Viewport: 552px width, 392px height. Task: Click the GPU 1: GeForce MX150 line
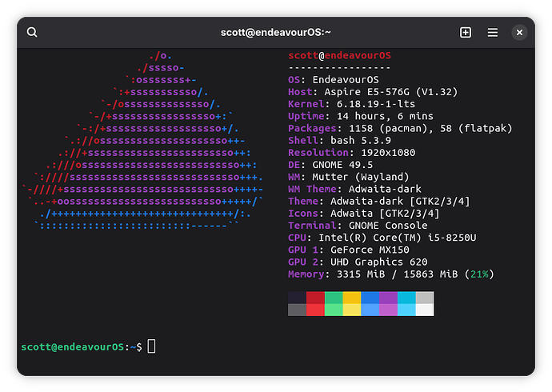[349, 250]
